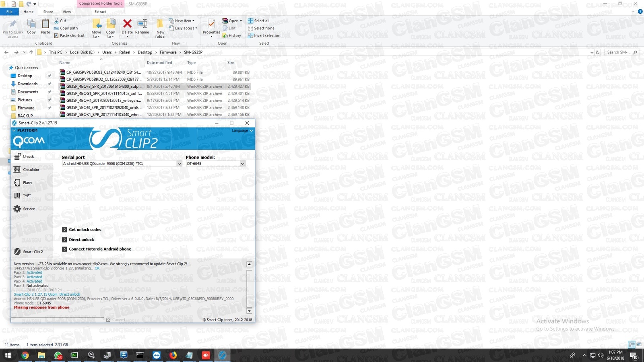The height and width of the screenshot is (362, 644).
Task: Open the New item dropdown
Action: click(x=182, y=21)
